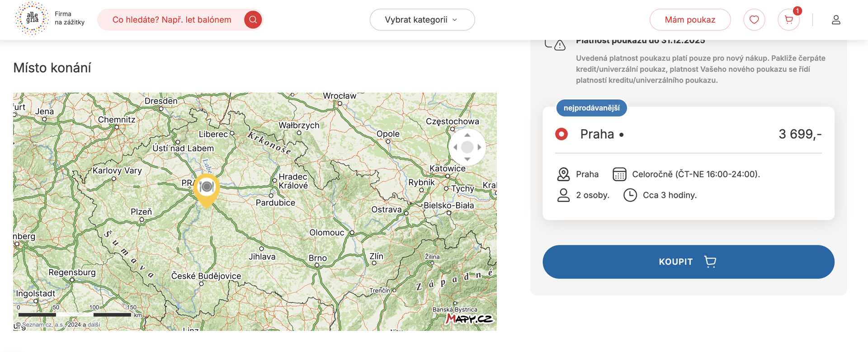Click the 'Celoročně (ČT-NE 16:00-24:00)' text
868x352 pixels.
pyautogui.click(x=696, y=174)
